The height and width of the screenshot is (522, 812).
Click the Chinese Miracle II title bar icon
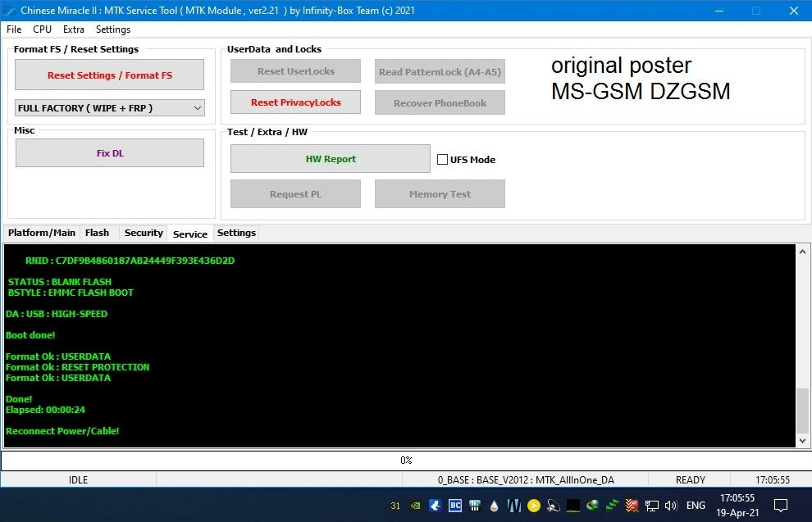pyautogui.click(x=9, y=11)
